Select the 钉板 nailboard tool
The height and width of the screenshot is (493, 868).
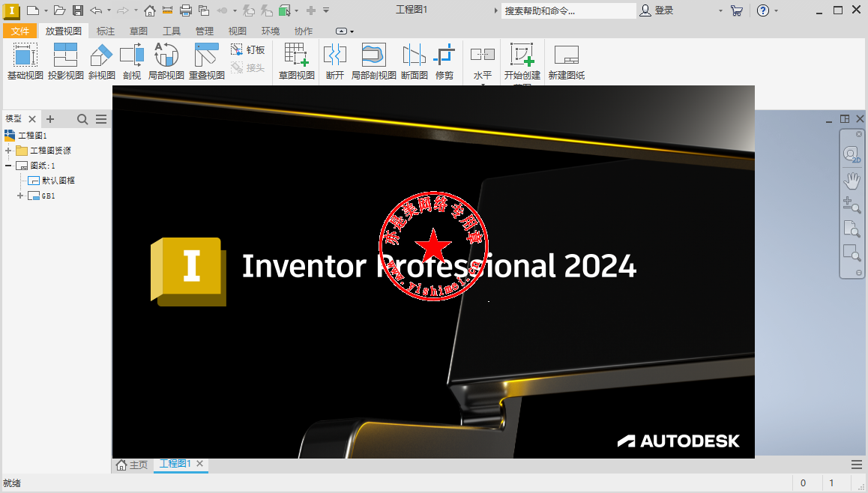click(x=247, y=49)
